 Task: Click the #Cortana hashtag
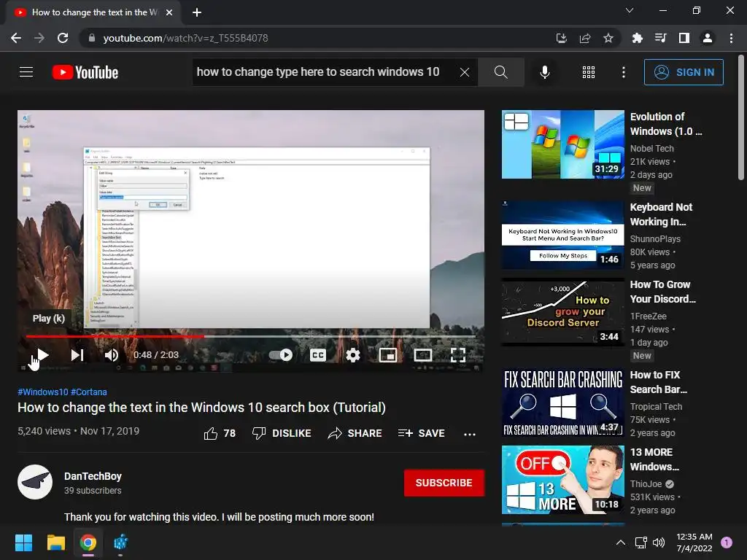point(89,392)
